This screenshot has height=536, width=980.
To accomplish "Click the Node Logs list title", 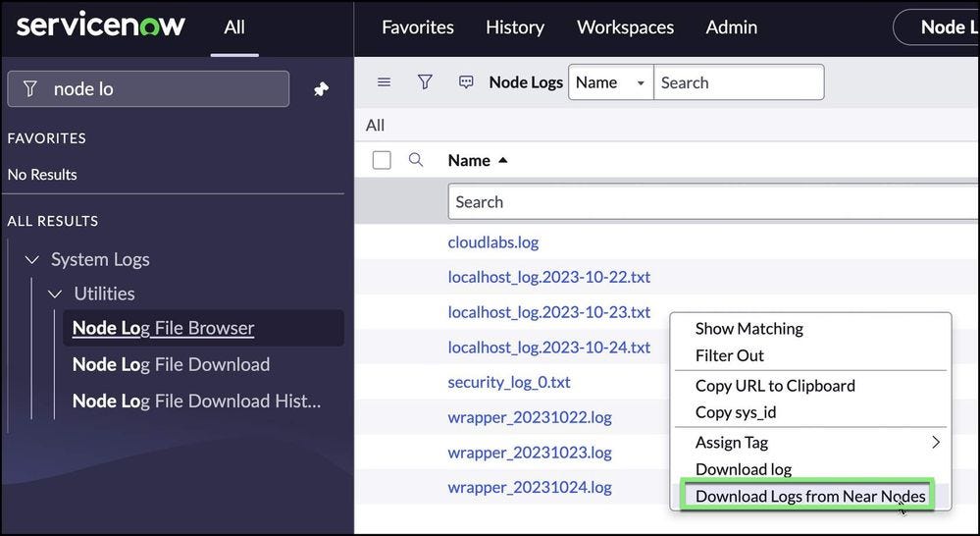I will point(526,82).
